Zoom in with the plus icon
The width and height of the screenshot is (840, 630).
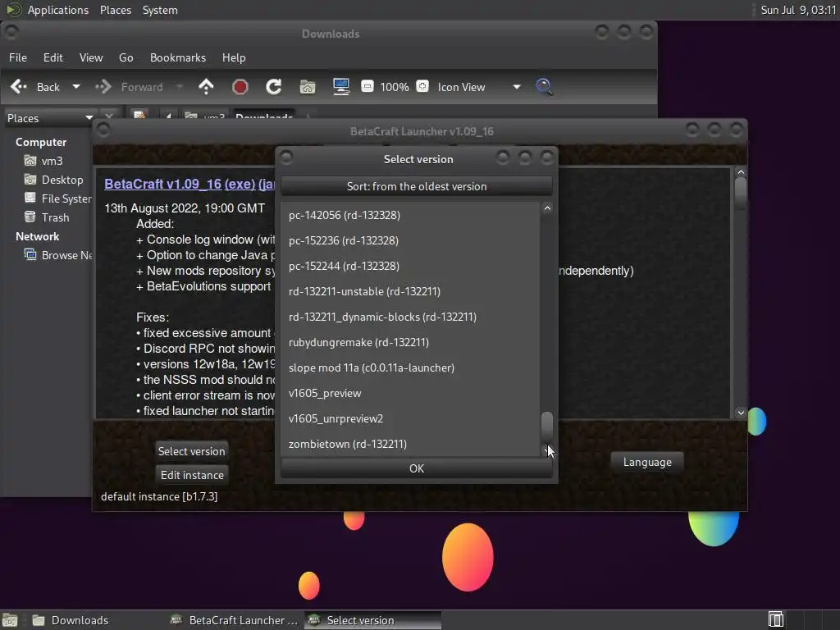click(422, 86)
